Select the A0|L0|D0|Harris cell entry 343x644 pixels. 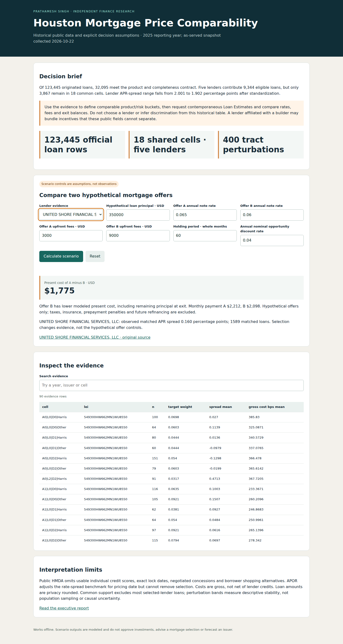[x=54, y=417]
